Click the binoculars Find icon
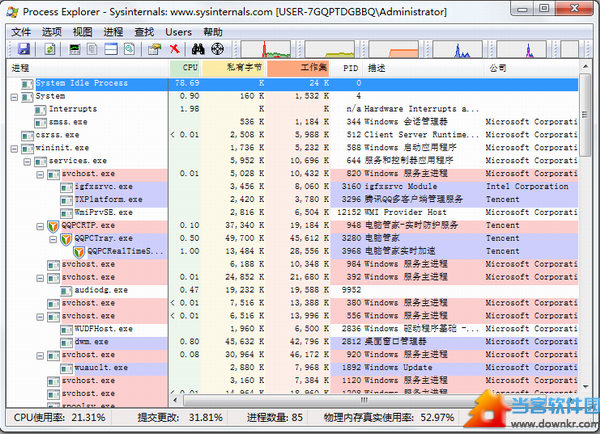Image resolution: width=600 pixels, height=434 pixels. [x=198, y=49]
